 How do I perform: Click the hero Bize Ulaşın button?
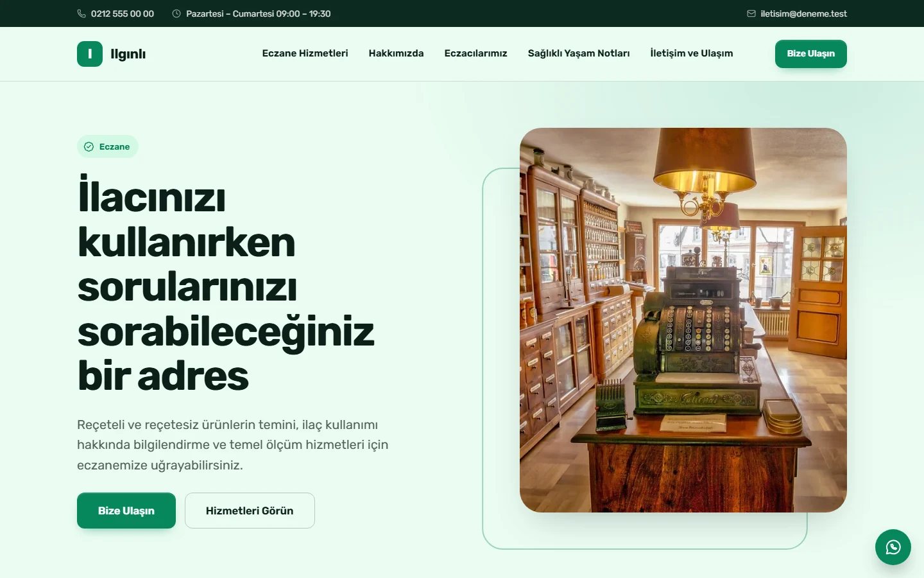coord(126,511)
